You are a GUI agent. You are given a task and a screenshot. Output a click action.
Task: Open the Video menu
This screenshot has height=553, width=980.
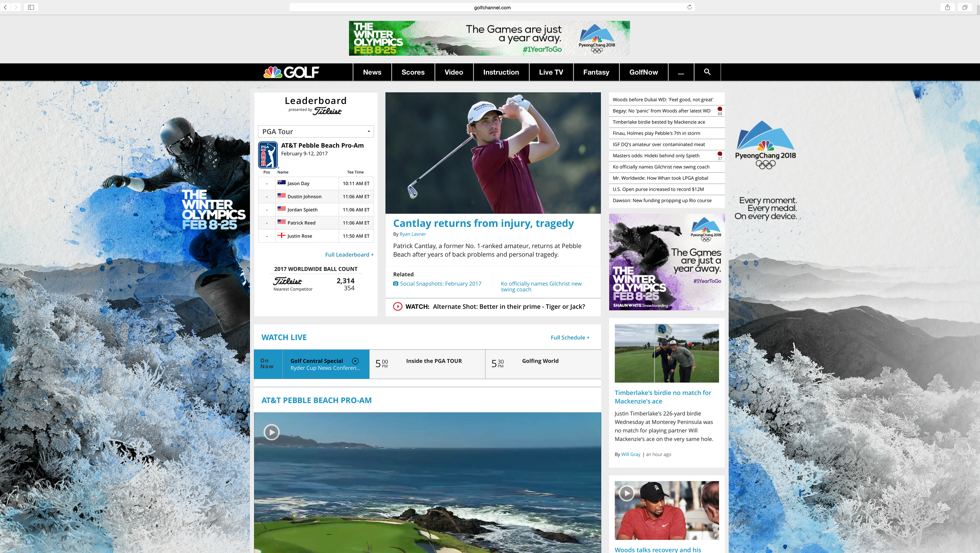pos(454,72)
